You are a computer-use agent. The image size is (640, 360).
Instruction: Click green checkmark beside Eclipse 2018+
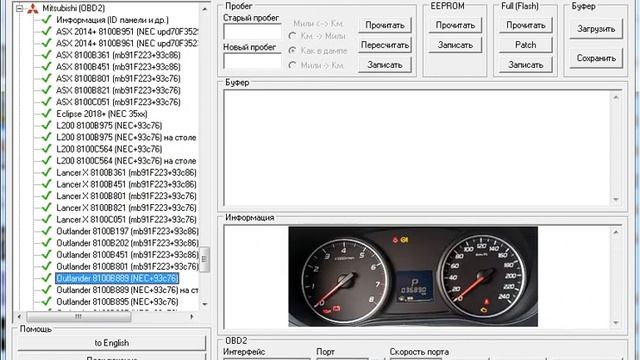click(47, 113)
